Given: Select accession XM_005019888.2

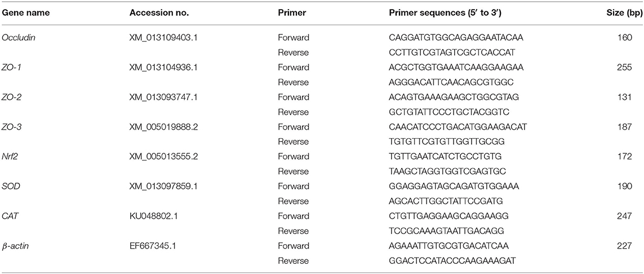Looking at the screenshot, I should (x=162, y=127).
